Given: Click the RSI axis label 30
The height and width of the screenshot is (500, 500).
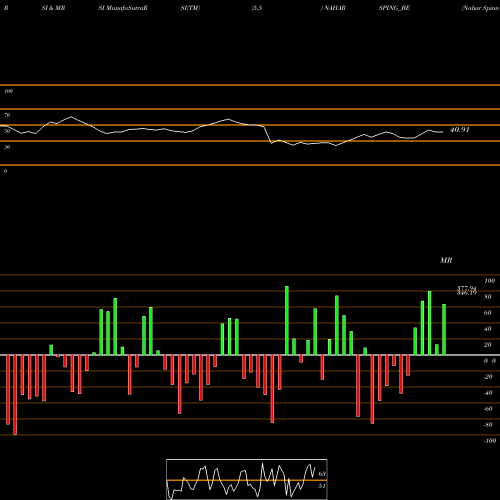Looking at the screenshot, I should 7,147.
